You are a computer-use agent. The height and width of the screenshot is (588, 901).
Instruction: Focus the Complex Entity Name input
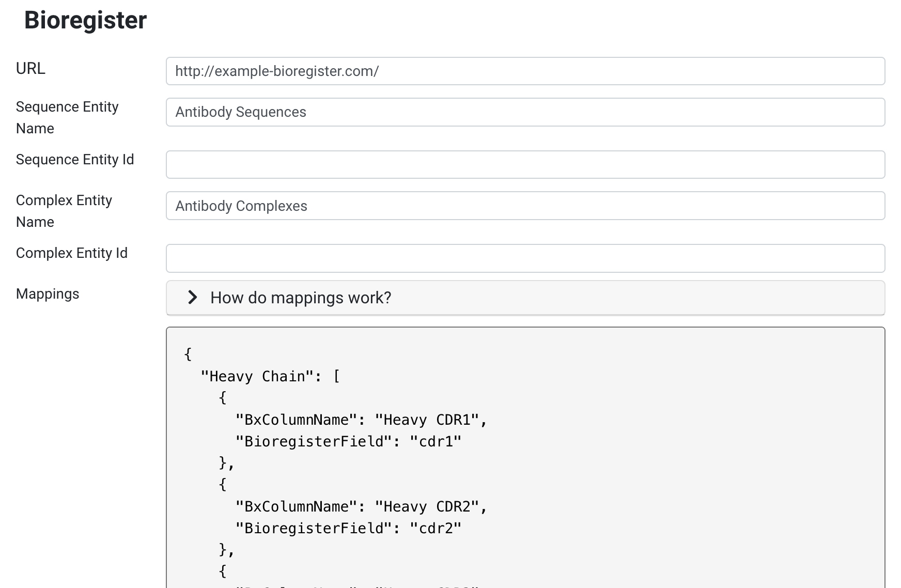pos(465,206)
